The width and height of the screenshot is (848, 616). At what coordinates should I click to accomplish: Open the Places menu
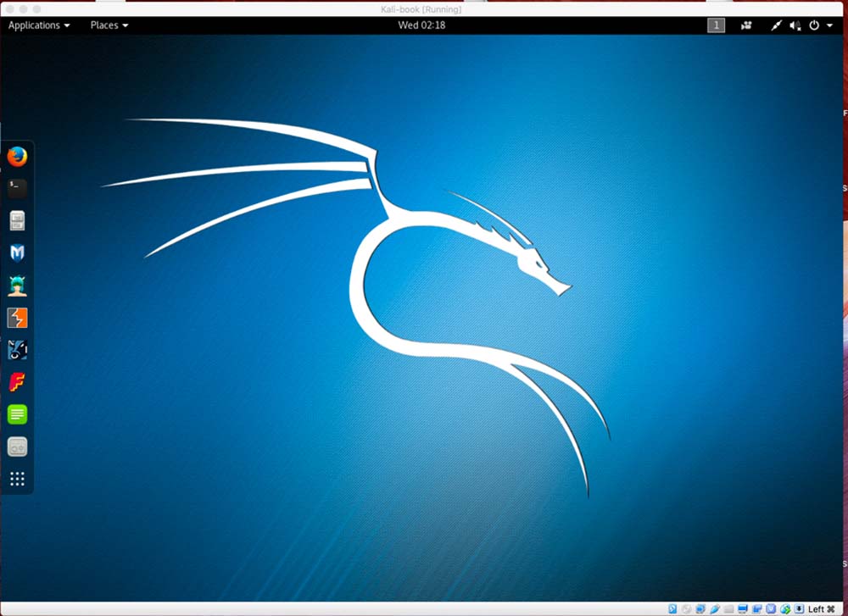pyautogui.click(x=109, y=25)
